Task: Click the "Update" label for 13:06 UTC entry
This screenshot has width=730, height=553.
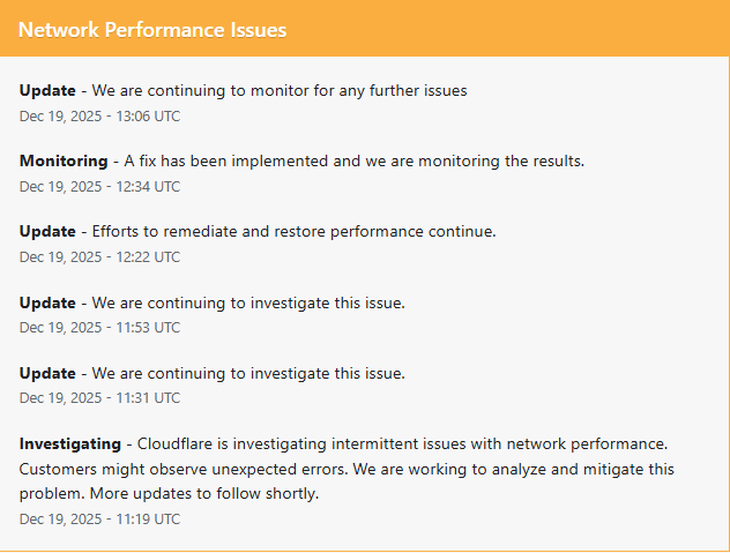Action: (x=47, y=91)
